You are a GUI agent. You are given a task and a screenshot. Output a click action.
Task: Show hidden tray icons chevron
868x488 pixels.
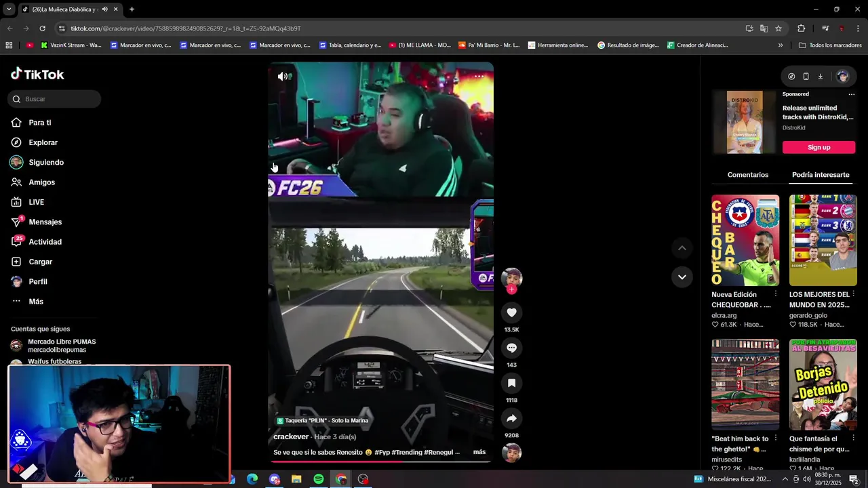click(785, 479)
